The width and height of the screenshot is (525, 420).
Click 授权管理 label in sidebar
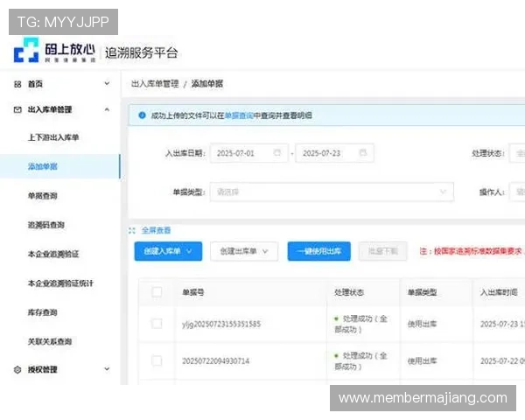[43, 370]
